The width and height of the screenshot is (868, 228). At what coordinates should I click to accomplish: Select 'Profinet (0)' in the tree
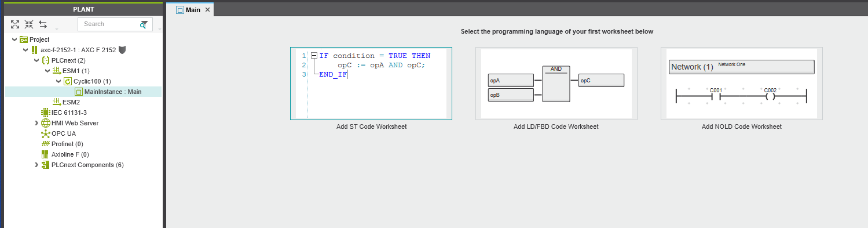pos(67,144)
